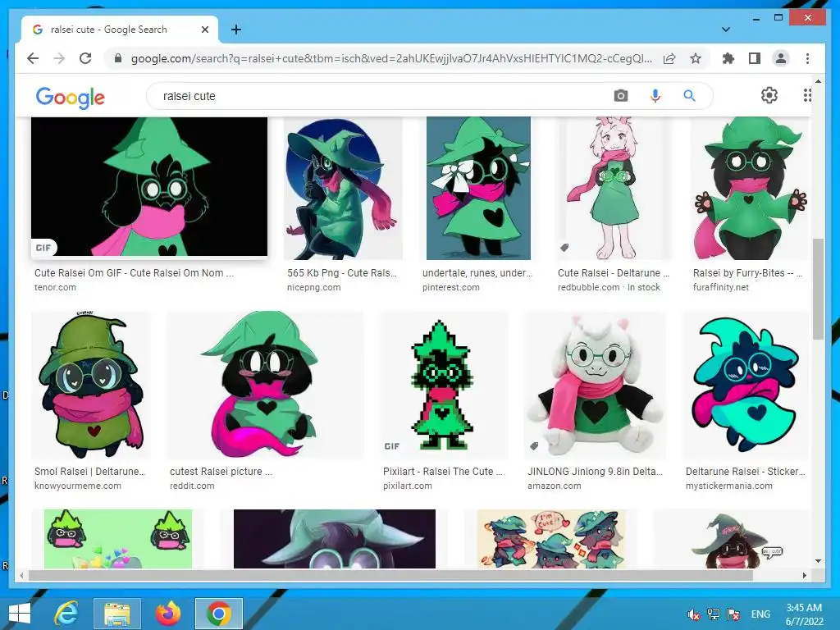This screenshot has width=840, height=630.
Task: View site info via the padlock icon
Action: pyautogui.click(x=118, y=58)
